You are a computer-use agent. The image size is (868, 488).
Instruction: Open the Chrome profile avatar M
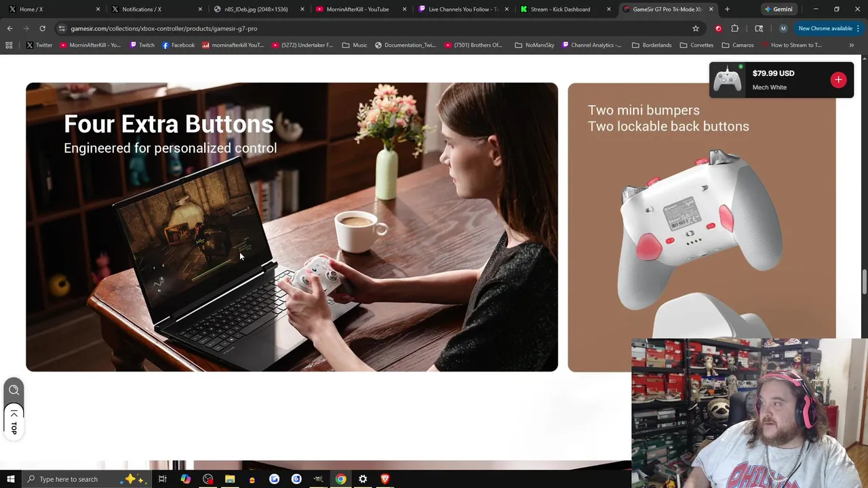(x=783, y=28)
